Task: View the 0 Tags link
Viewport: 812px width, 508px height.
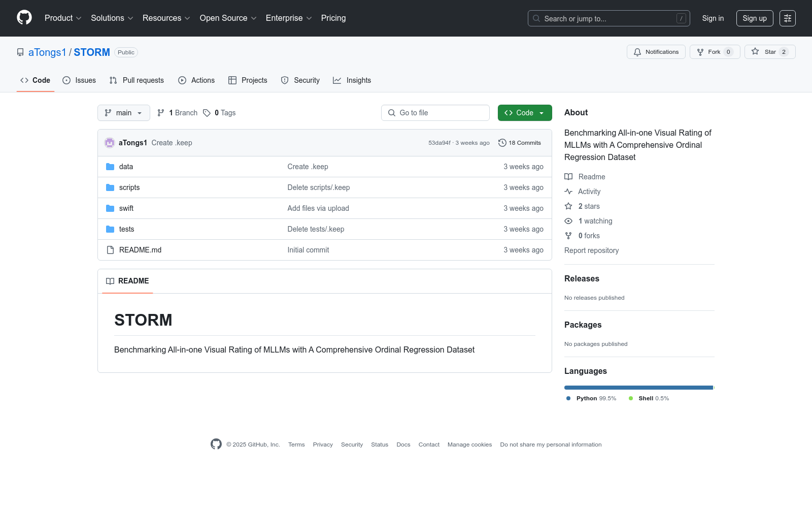Action: (x=219, y=113)
